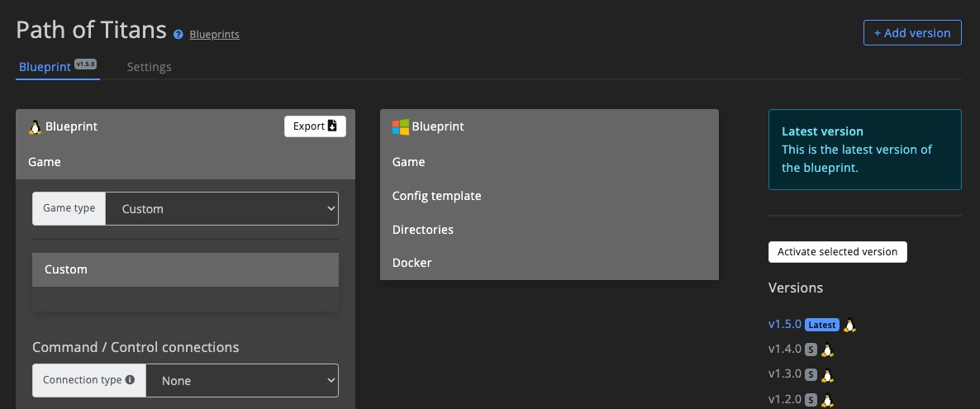Expand Game section in Windows blueprint
This screenshot has height=409, width=980.
pyautogui.click(x=549, y=162)
